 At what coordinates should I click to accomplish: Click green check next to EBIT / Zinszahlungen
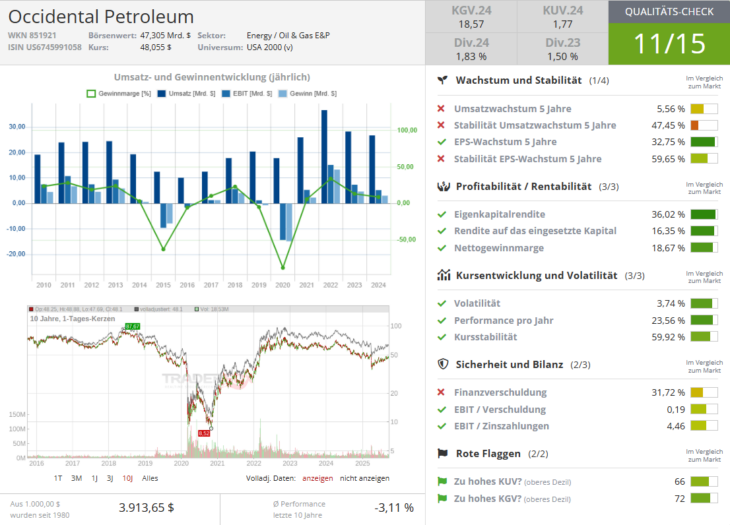click(442, 426)
